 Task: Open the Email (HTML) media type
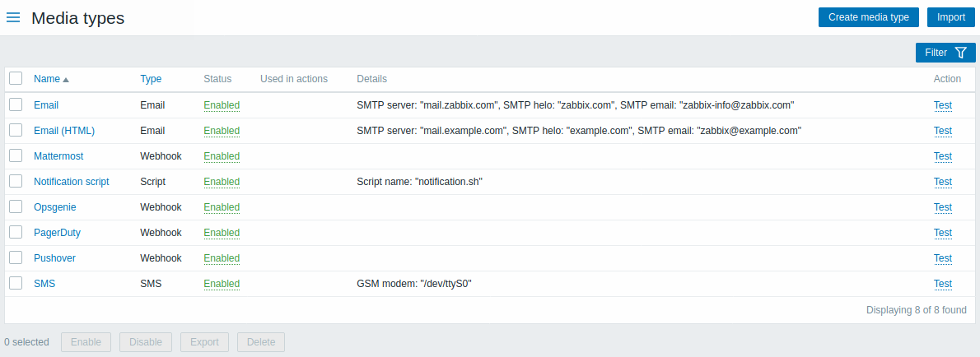(64, 131)
